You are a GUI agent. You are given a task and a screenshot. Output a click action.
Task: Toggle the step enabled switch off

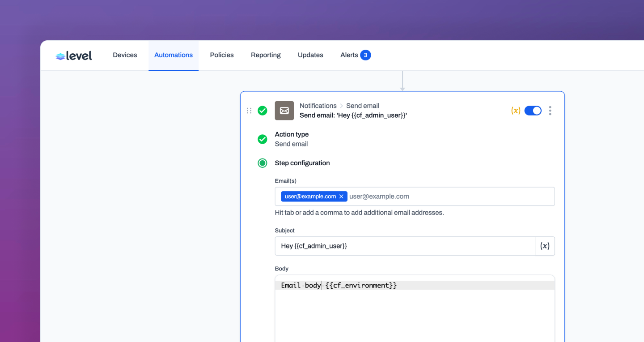533,111
